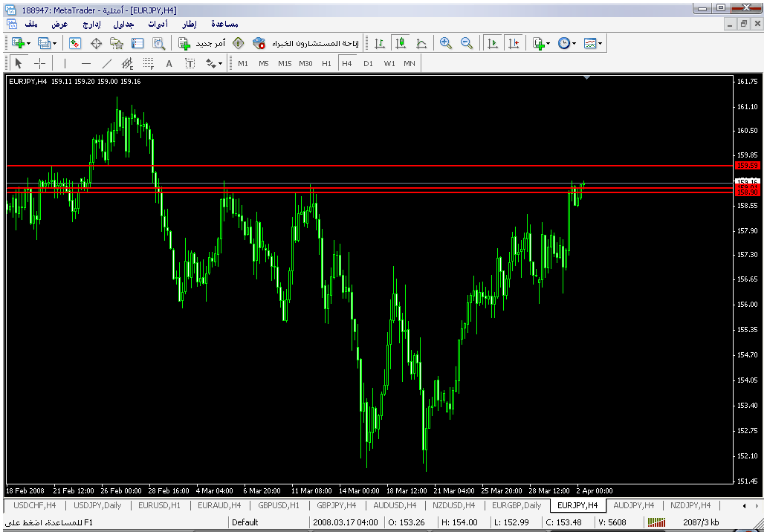
Task: Pick the trendline drawing tool
Action: point(107,64)
